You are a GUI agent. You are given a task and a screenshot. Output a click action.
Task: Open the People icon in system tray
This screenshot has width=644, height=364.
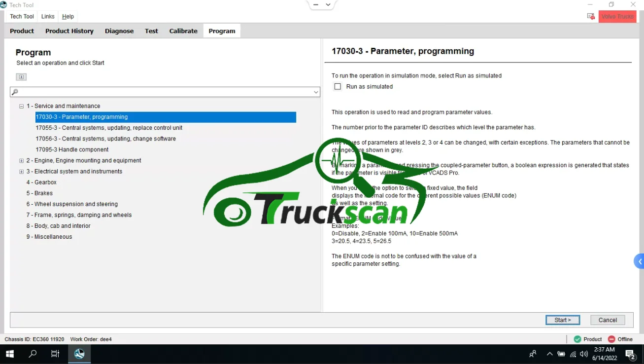tap(533, 354)
